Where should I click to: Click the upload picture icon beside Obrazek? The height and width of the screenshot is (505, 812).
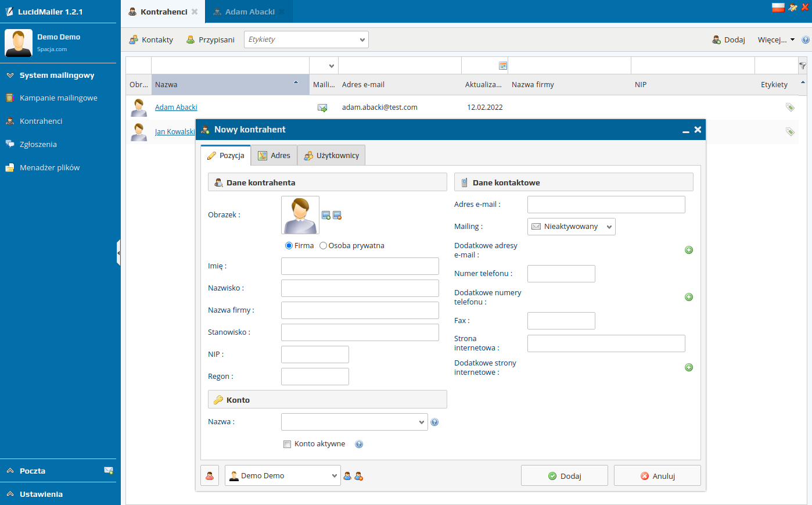[x=326, y=216]
